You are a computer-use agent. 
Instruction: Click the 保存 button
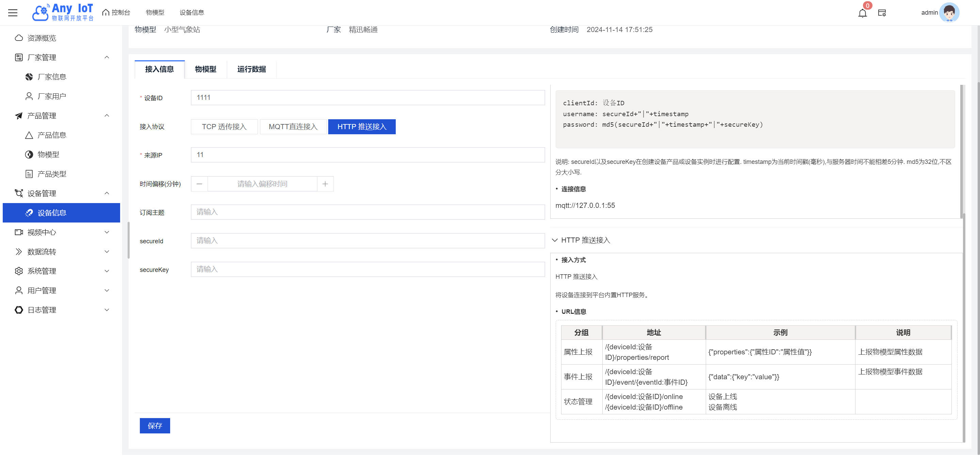154,426
